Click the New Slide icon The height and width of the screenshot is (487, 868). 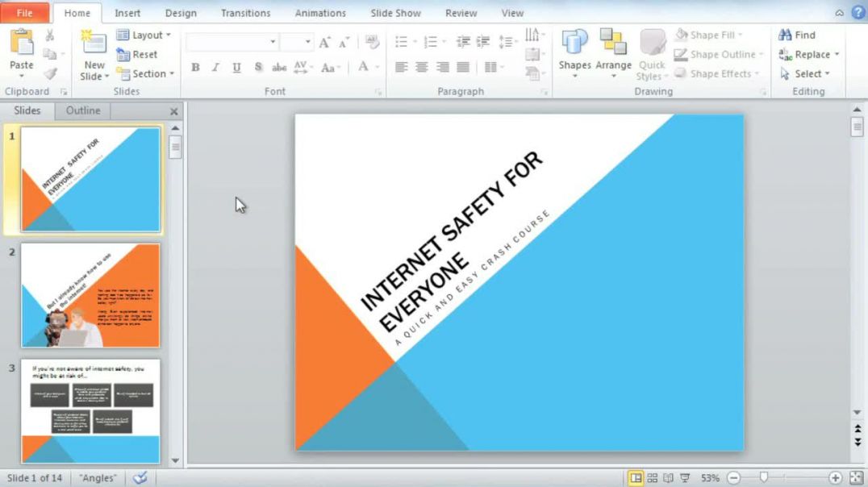(x=94, y=43)
